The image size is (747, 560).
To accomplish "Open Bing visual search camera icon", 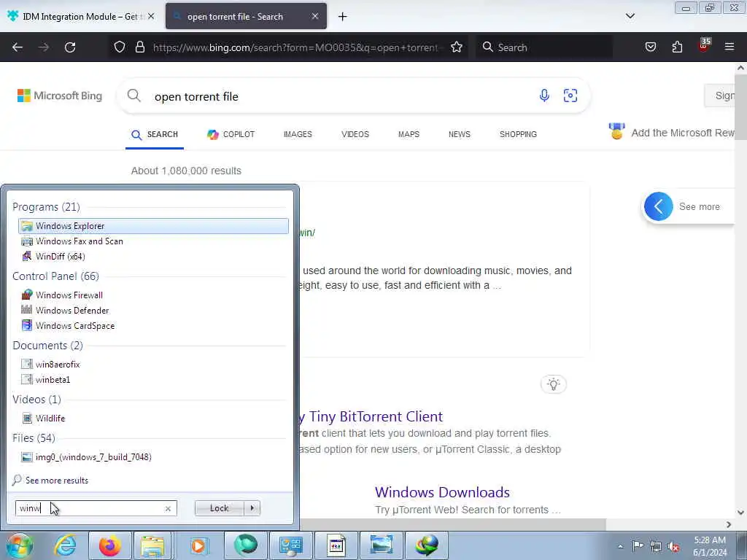I will 570,96.
